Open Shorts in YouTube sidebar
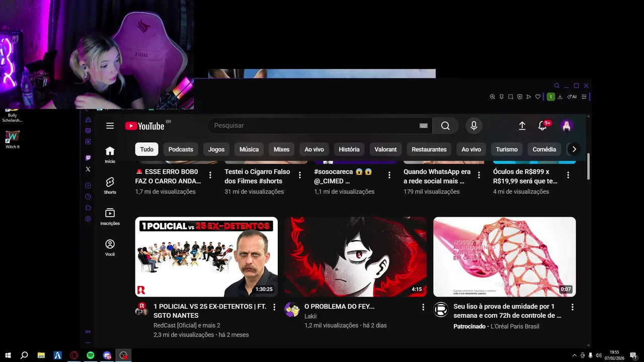The width and height of the screenshot is (644, 362). 110,186
